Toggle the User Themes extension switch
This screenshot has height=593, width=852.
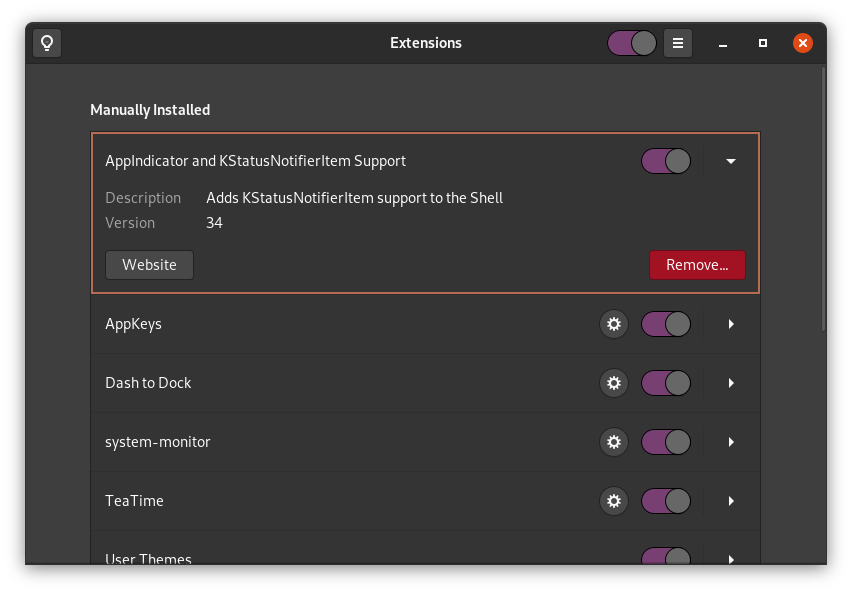[666, 556]
